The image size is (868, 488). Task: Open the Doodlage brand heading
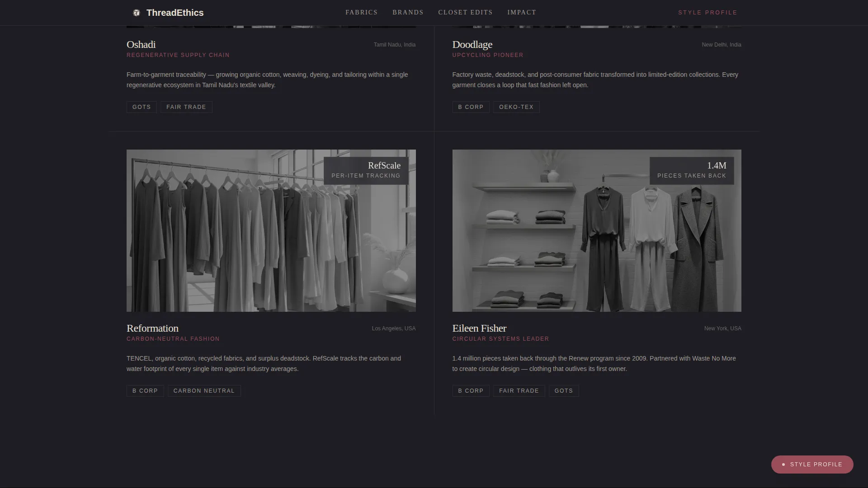pos(472,45)
